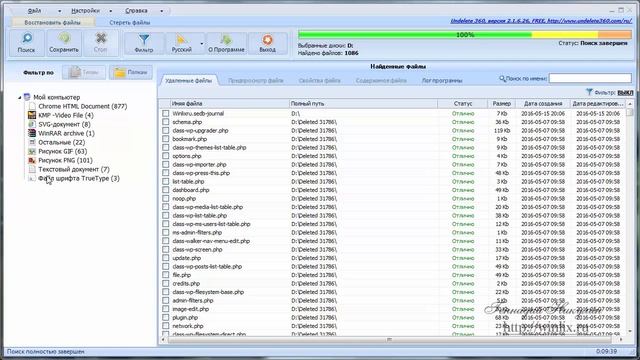Sort by Дата создания column header
640x360 pixels.
pos(543,104)
